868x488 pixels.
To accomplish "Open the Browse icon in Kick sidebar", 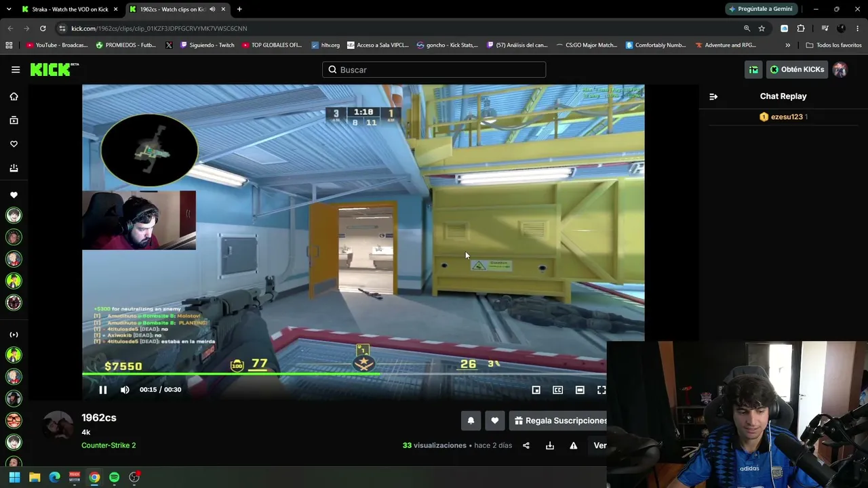I will click(14, 120).
